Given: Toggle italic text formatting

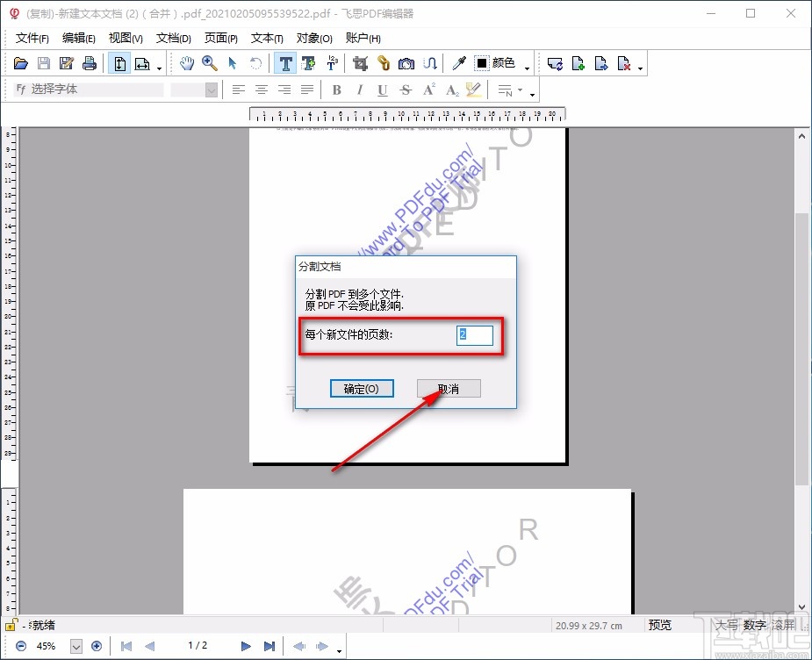Looking at the screenshot, I should pos(359,90).
